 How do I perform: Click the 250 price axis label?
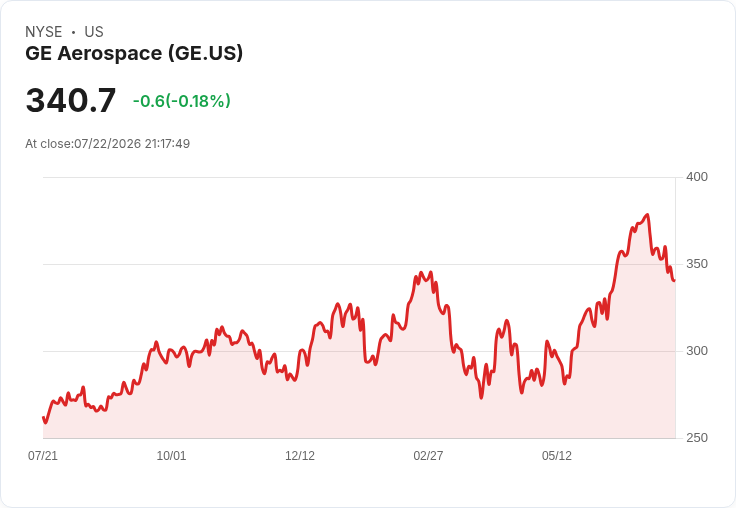pyautogui.click(x=697, y=438)
